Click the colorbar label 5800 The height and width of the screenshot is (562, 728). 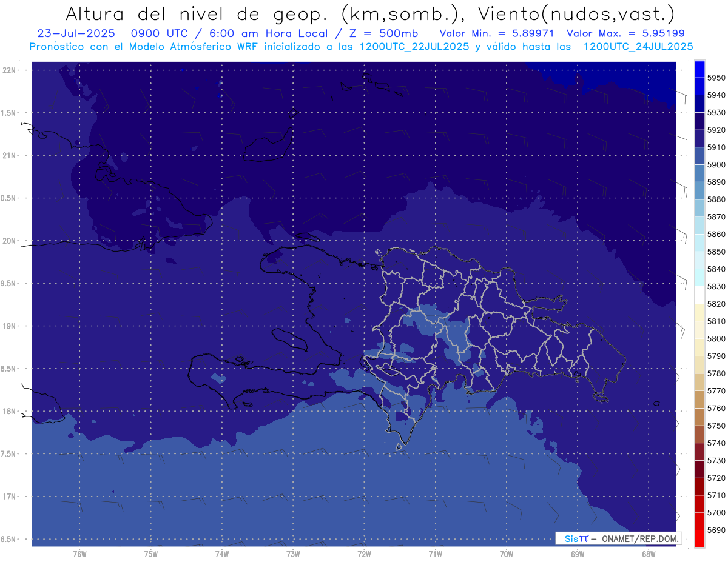pyautogui.click(x=716, y=338)
